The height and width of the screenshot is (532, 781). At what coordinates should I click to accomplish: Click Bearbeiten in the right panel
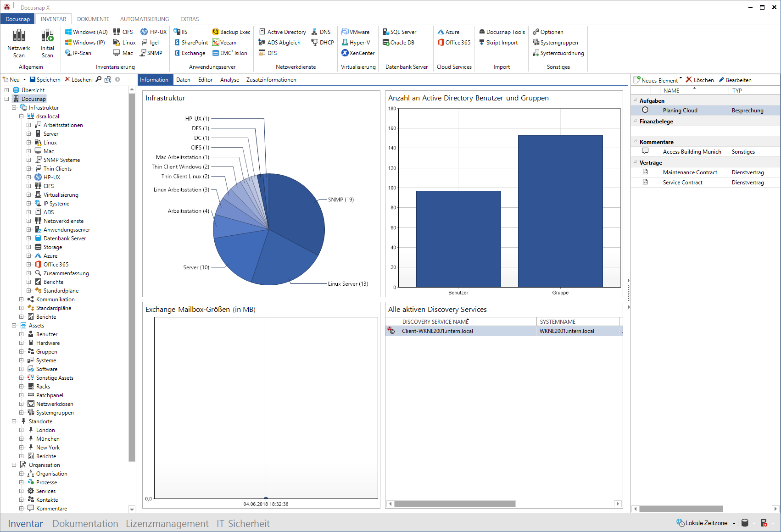point(735,80)
